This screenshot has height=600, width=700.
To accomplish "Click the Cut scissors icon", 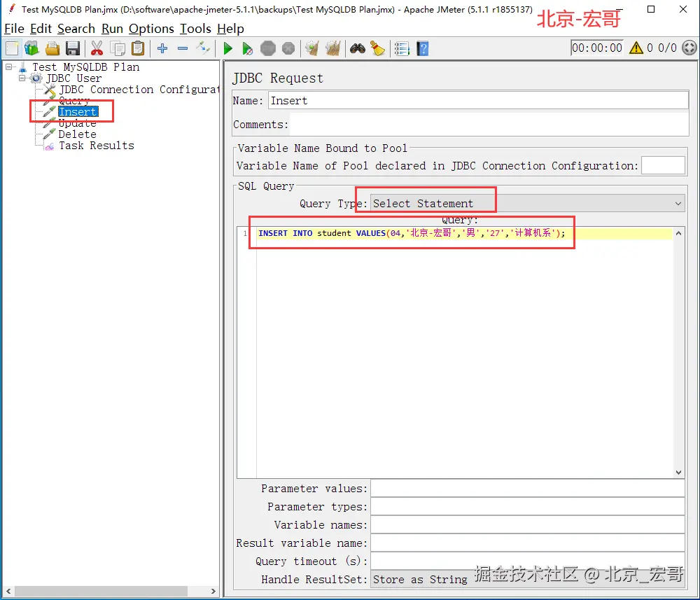I will point(97,48).
